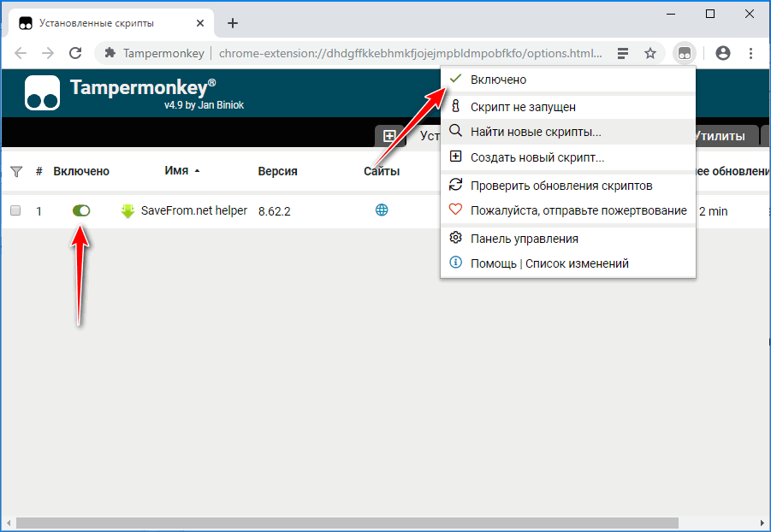Click Пожалуйста, отправьте пожертвование entry
Screen dimensions: 771x532
[568, 210]
